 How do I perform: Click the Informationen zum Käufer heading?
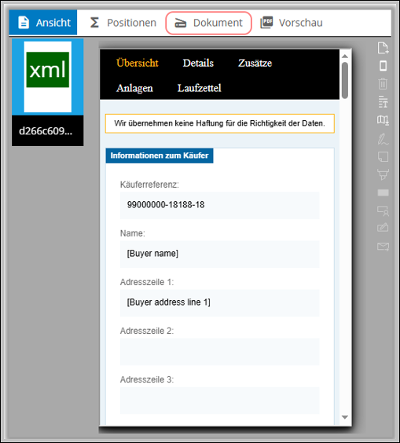click(x=160, y=156)
